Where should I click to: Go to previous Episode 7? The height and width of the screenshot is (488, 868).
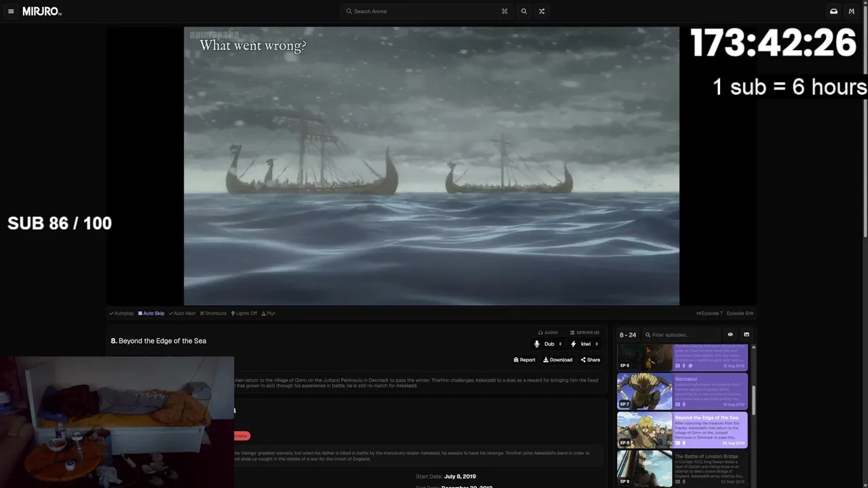pos(709,313)
